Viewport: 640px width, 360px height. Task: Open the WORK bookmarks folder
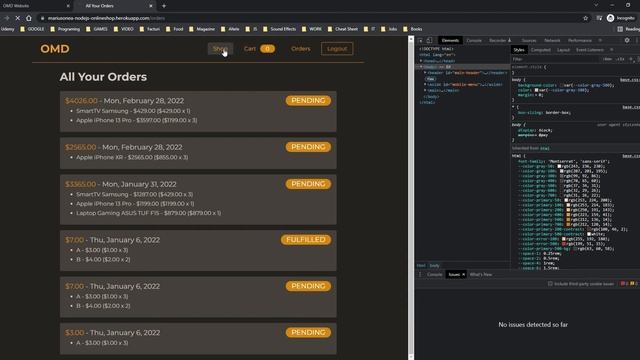311,29
